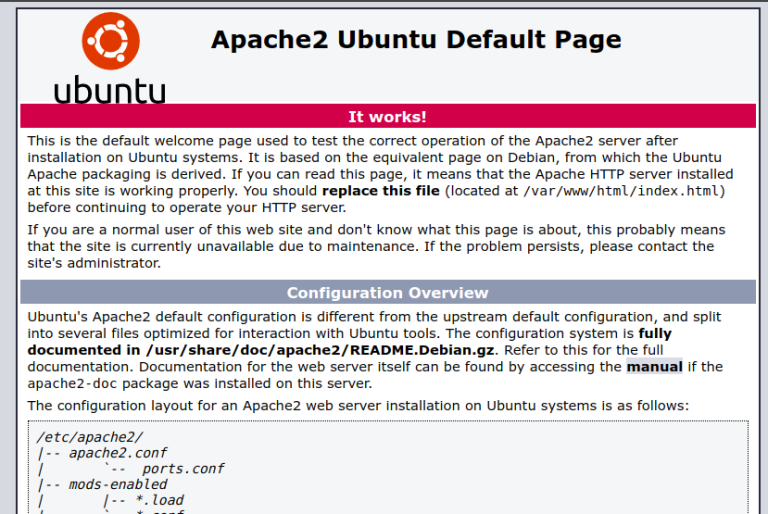Viewport: 768px width, 514px height.
Task: Click the "Apache2 Ubuntu Default Page" title
Action: click(416, 40)
